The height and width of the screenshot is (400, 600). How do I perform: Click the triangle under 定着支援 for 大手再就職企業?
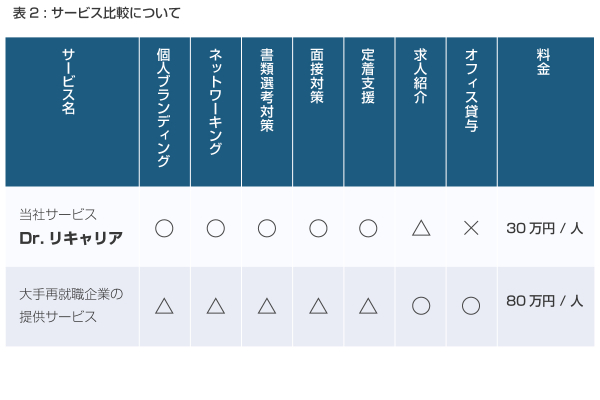368,306
